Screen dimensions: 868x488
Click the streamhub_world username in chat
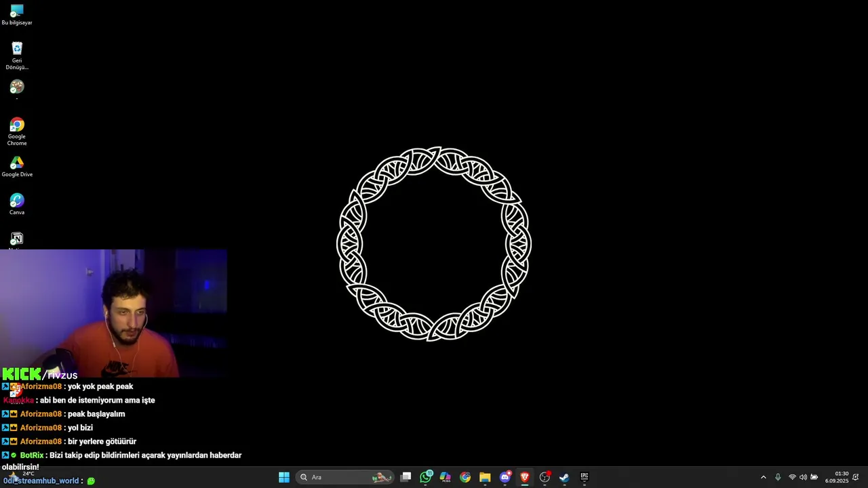click(41, 481)
